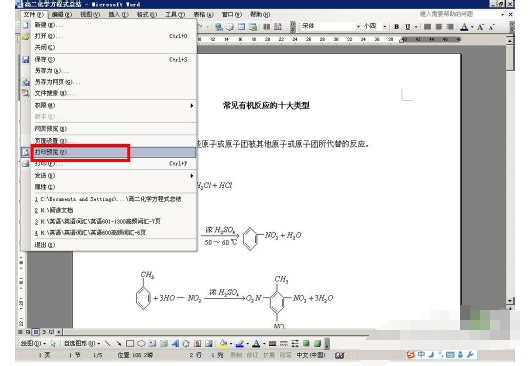The image size is (530, 366).
Task: Click the New document icon beside 新建
Action: pyautogui.click(x=26, y=25)
